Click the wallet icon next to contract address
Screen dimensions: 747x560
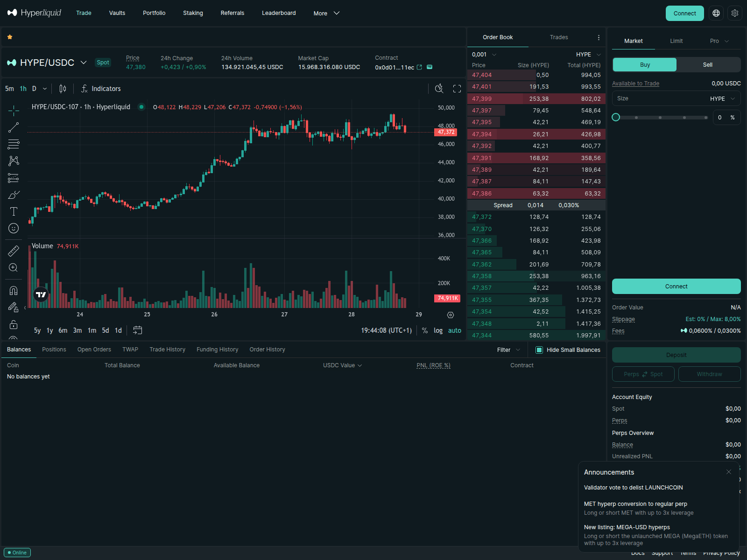point(430,67)
